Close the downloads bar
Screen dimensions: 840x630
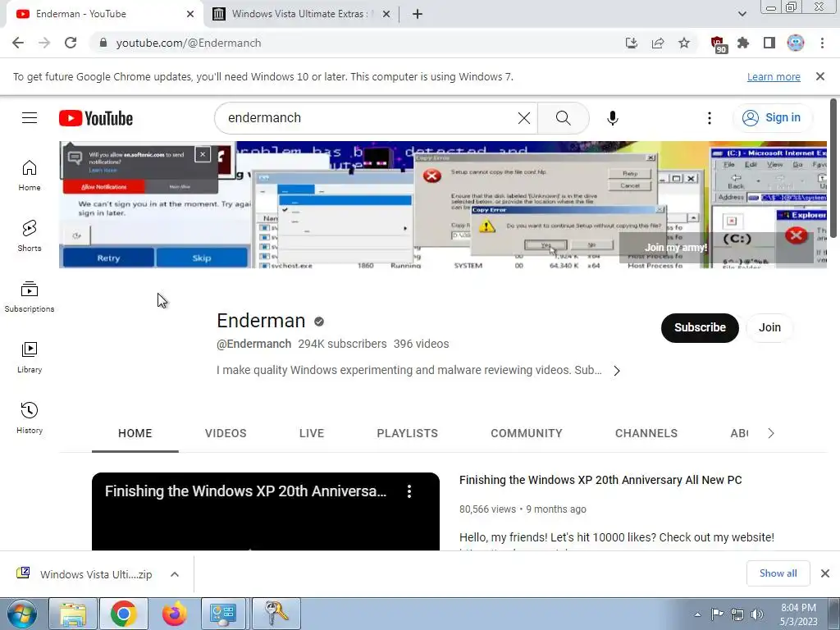(825, 573)
